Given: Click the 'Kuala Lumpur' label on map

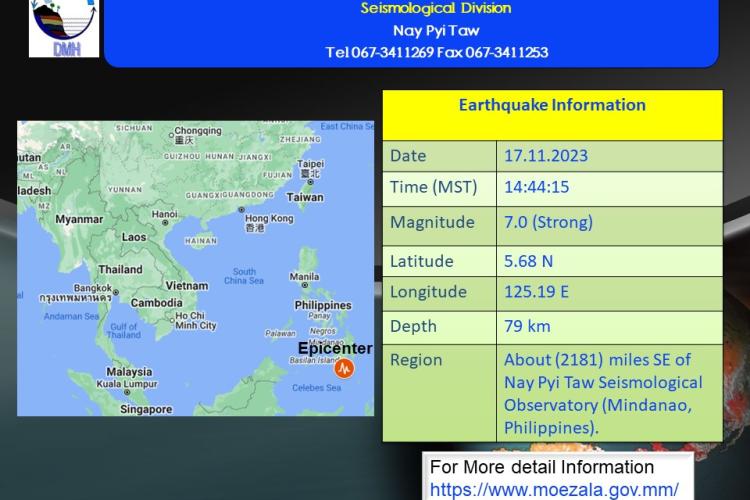Looking at the screenshot, I should [x=127, y=384].
